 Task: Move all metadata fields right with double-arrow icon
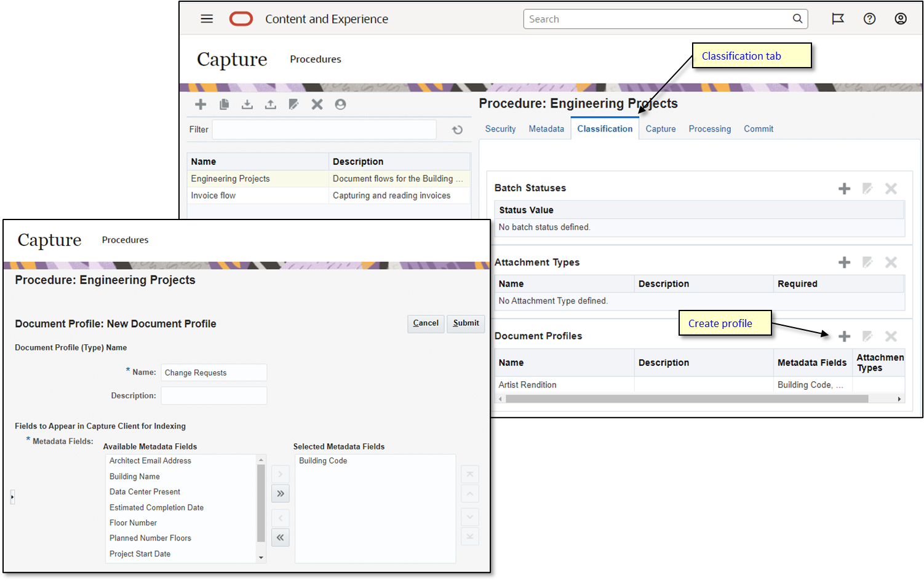pyautogui.click(x=281, y=493)
